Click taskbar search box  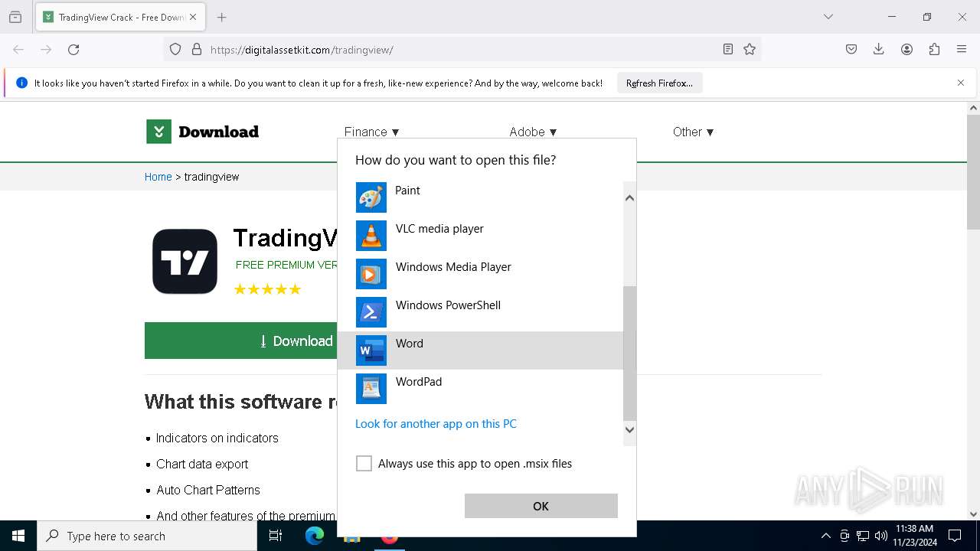(x=147, y=536)
